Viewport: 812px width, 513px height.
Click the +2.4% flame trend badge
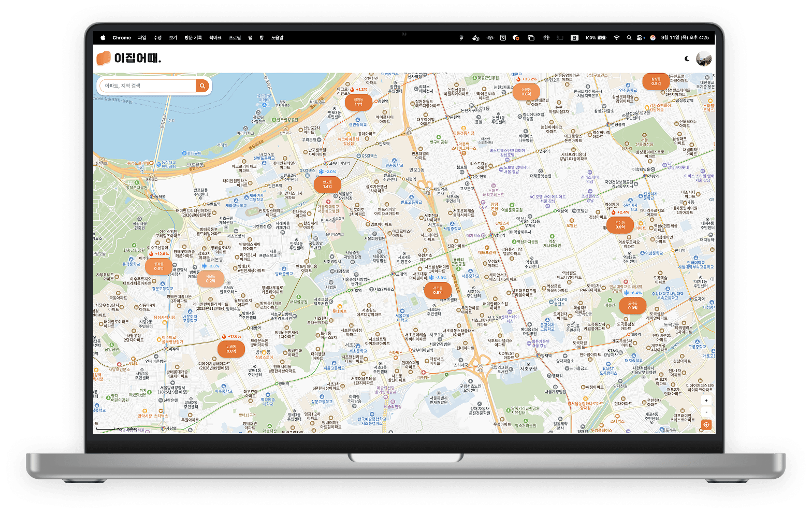pyautogui.click(x=620, y=212)
